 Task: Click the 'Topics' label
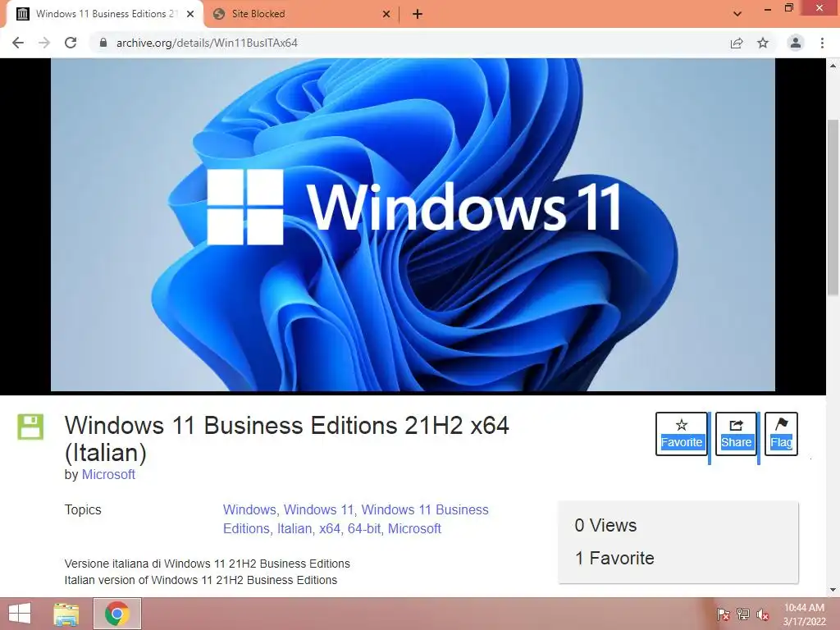point(83,510)
